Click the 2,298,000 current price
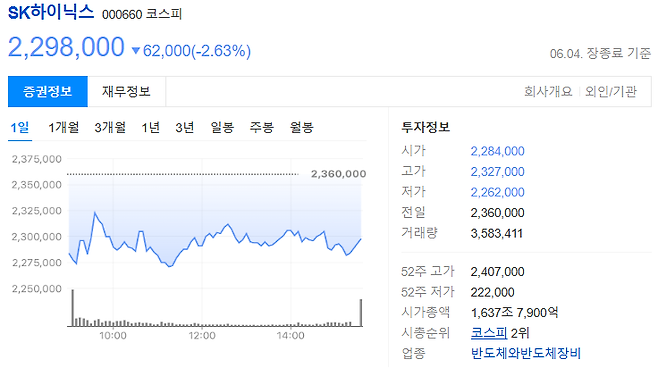 66,47
